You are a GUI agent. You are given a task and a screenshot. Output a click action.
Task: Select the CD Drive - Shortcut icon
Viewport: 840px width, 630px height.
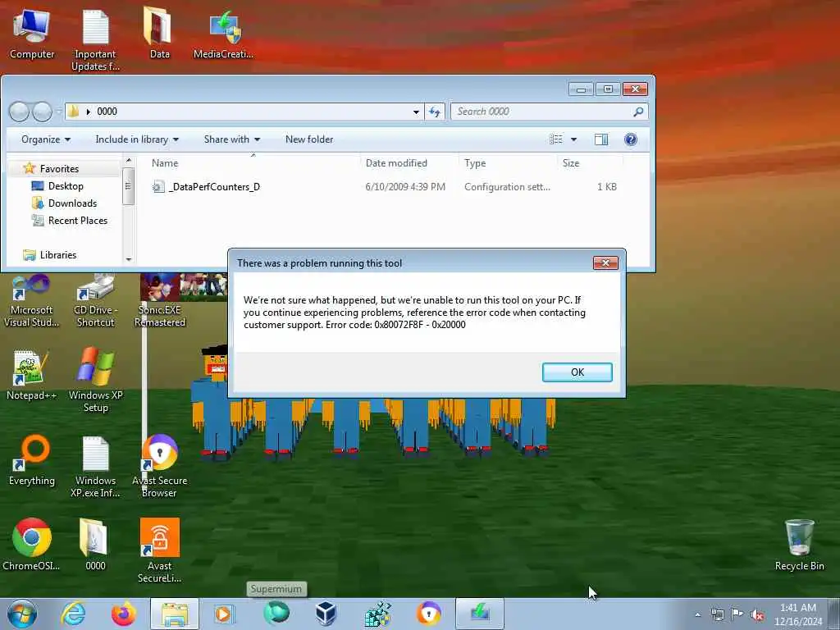(95, 301)
